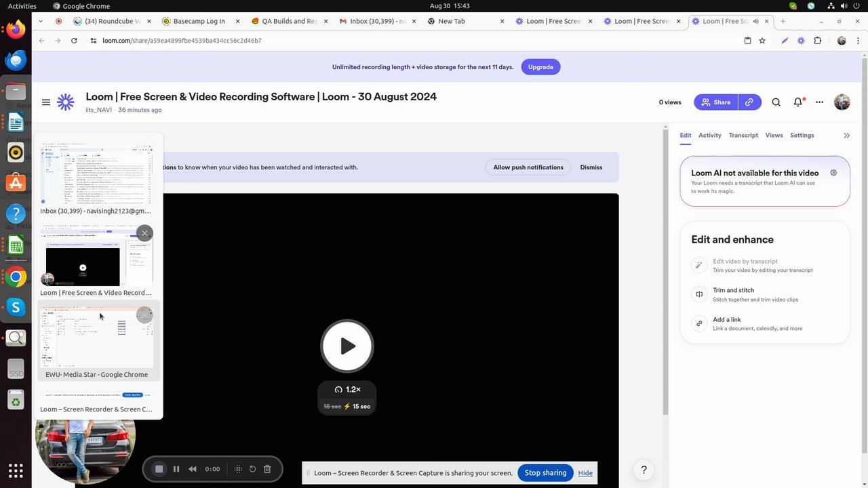Click the Upgrade button
Image resolution: width=868 pixels, height=488 pixels.
[x=540, y=67]
